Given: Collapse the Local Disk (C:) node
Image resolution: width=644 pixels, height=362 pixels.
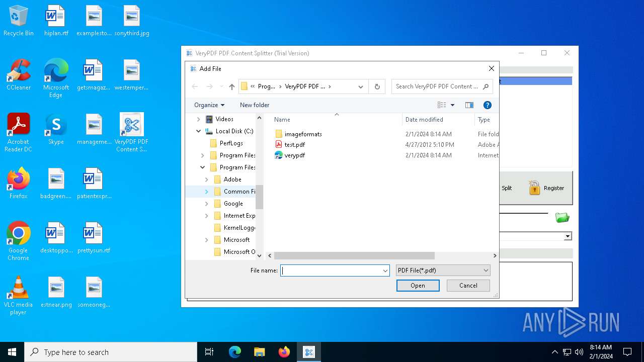Looking at the screenshot, I should coord(198,131).
